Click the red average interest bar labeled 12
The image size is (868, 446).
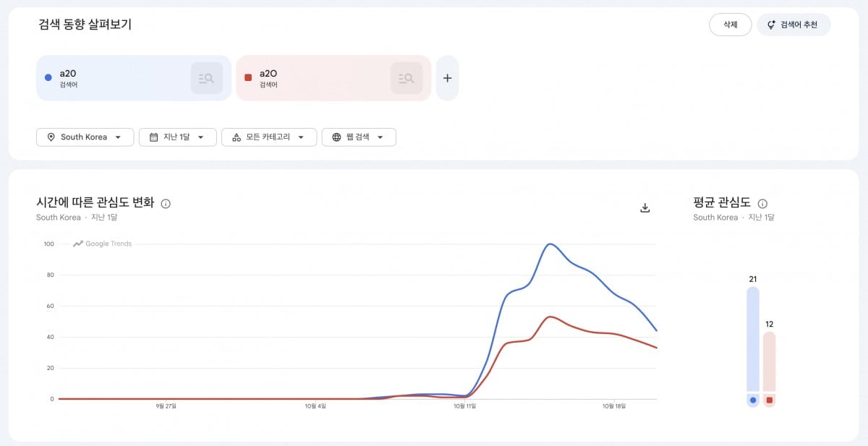[769, 361]
